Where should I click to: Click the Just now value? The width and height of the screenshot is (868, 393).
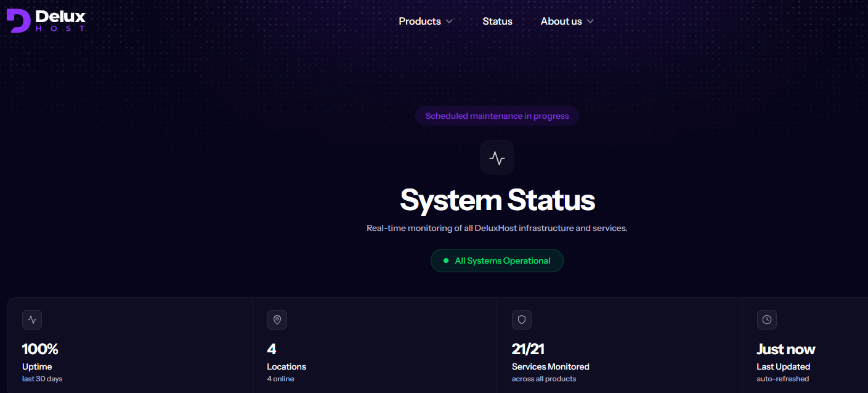(x=786, y=349)
